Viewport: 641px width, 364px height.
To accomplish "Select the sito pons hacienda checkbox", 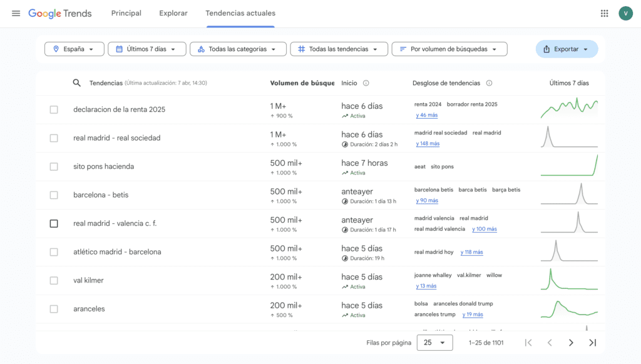I will tap(54, 167).
